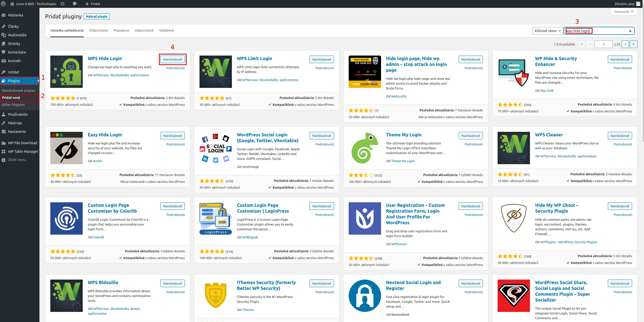Click the WP Table Manager grid icon
This screenshot has width=644, height=322.
click(x=4, y=152)
